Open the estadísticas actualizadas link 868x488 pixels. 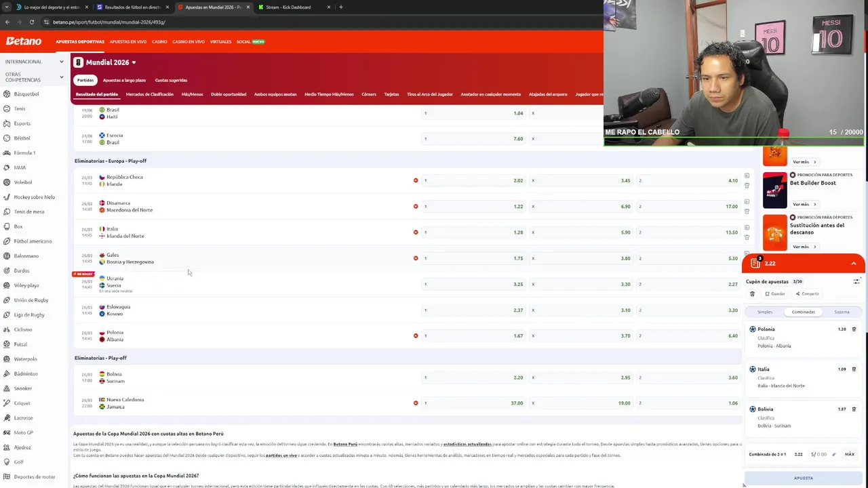(467, 445)
